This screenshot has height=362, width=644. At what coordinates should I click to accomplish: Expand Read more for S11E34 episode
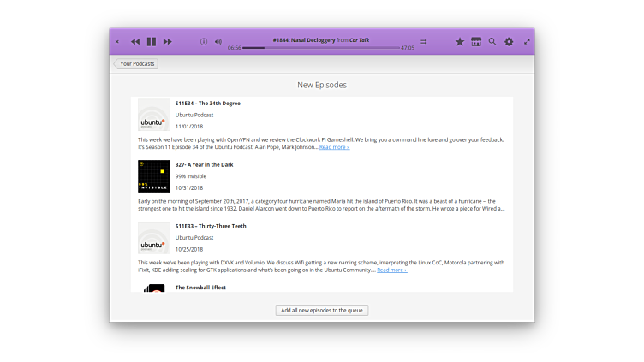coord(334,147)
